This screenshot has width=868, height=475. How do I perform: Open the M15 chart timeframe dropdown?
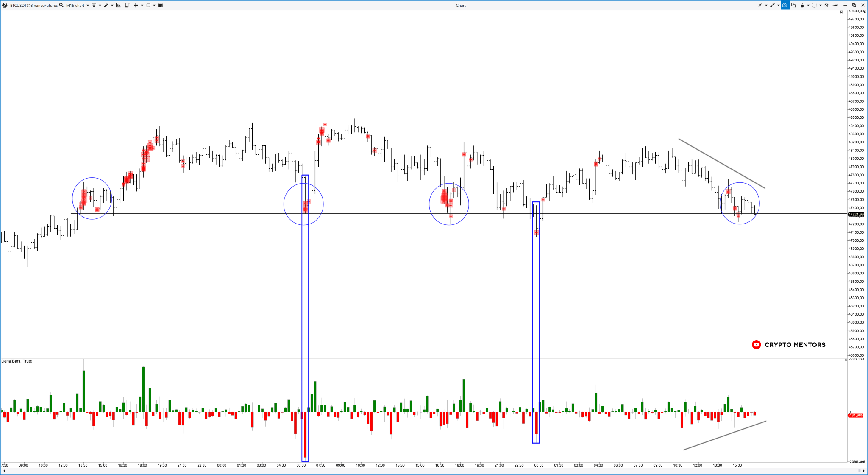88,6
